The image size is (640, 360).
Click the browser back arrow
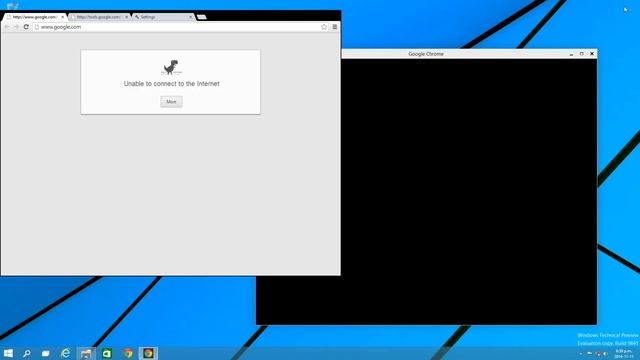coord(7,27)
